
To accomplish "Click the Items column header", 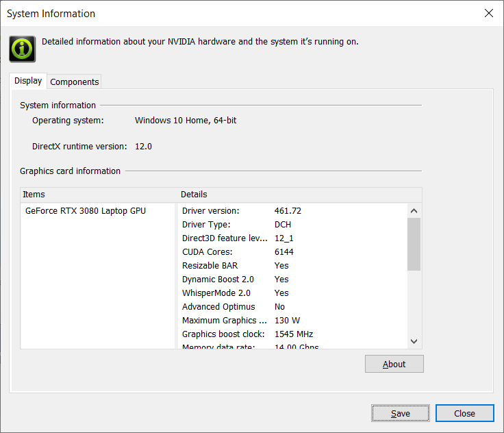I will [99, 195].
